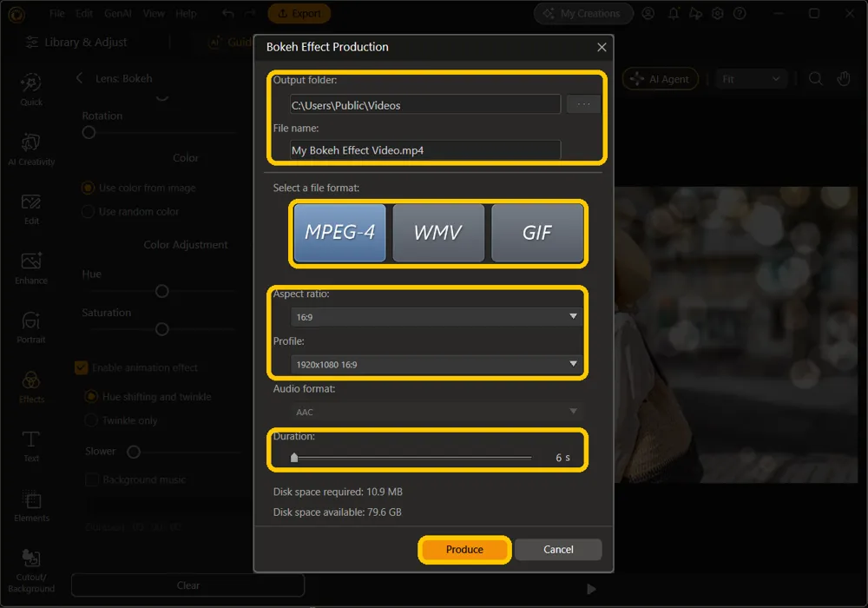The height and width of the screenshot is (608, 868).
Task: Click the File name input field
Action: coord(425,149)
